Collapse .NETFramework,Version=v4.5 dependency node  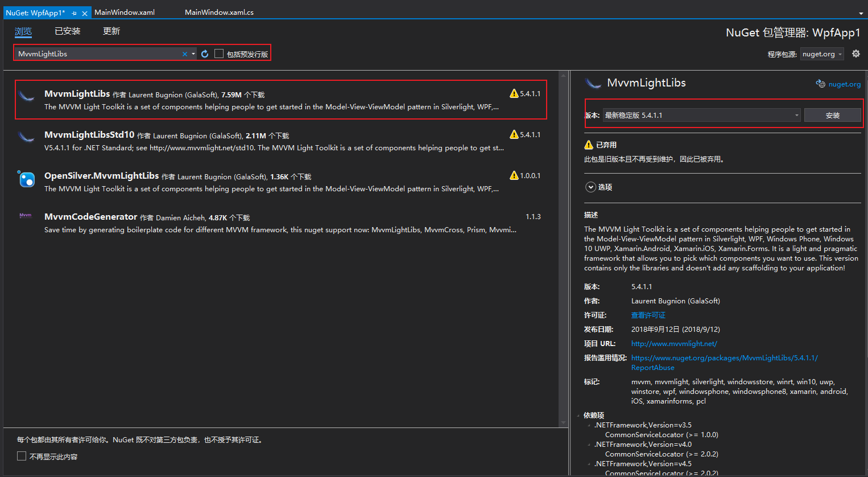[x=589, y=464]
